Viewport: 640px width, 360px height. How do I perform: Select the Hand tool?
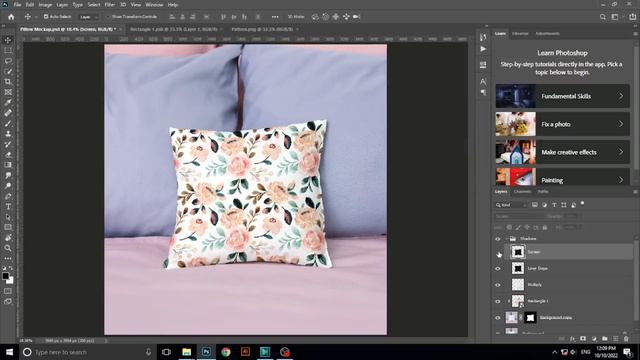[8, 238]
